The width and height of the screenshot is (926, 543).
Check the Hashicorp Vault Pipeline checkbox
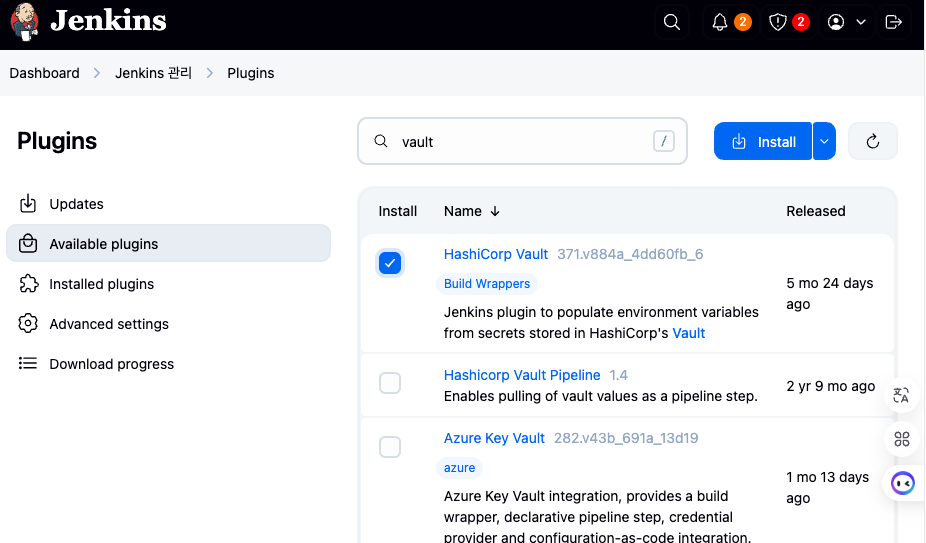pyautogui.click(x=390, y=383)
